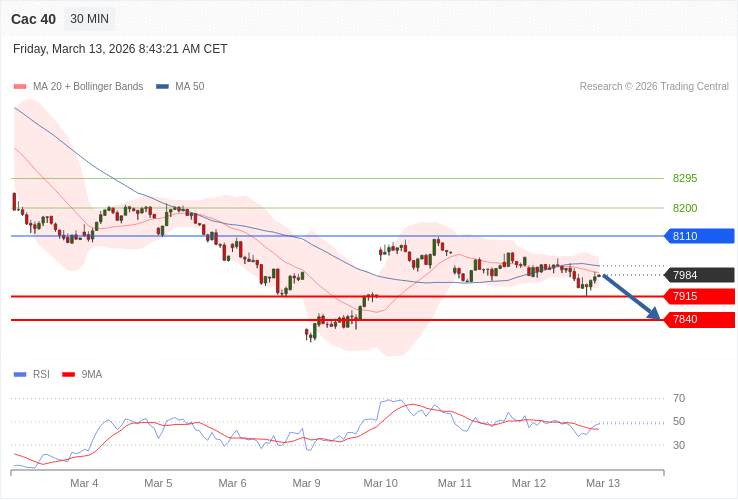The width and height of the screenshot is (738, 500).
Task: Click the blue MA 50 legend swatch
Action: 162,87
